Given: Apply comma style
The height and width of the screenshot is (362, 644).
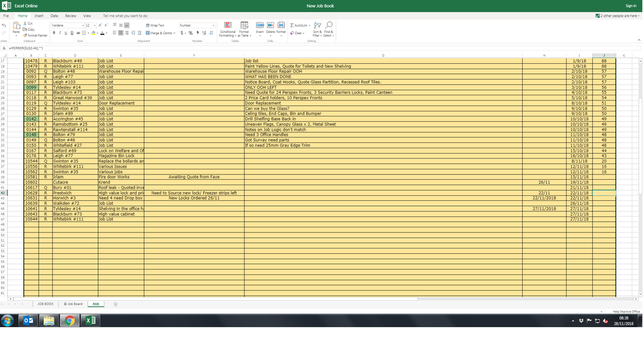Looking at the screenshot, I should (x=197, y=33).
